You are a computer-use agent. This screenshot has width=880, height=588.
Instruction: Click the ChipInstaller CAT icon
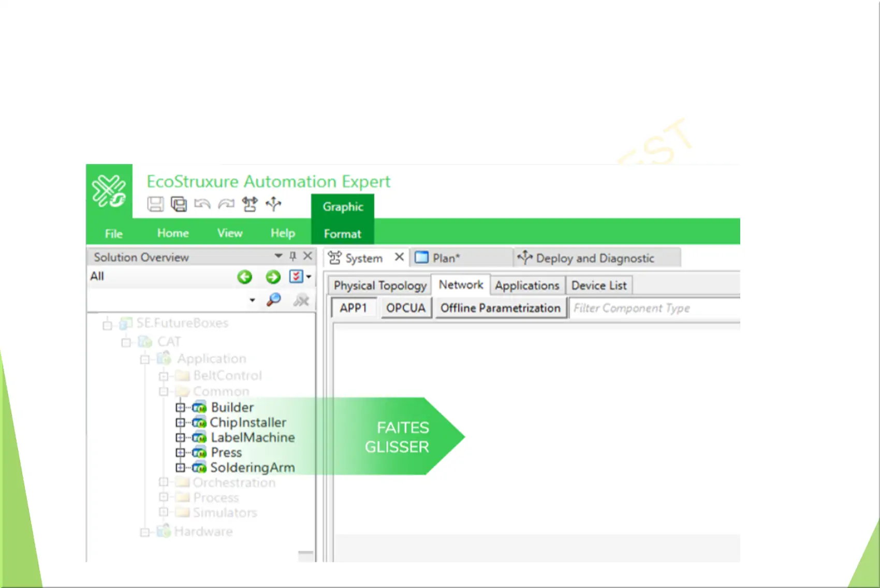coord(199,423)
